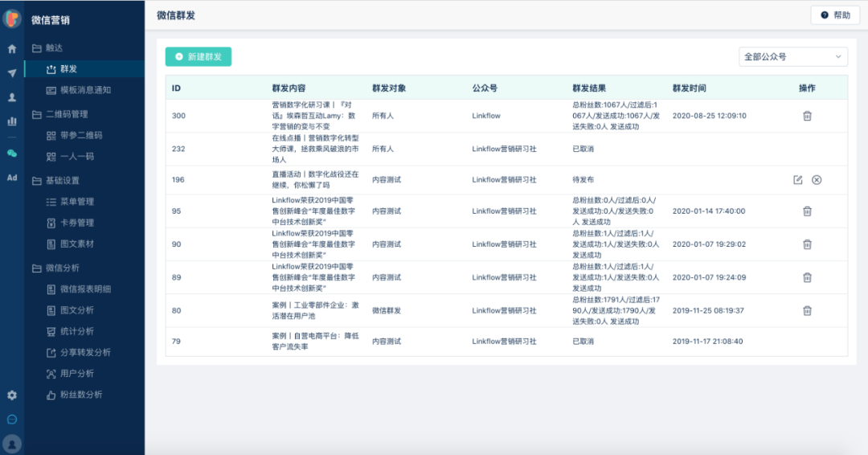The width and height of the screenshot is (868, 455).
Task: Click the 群发内容 column header
Action: 289,88
